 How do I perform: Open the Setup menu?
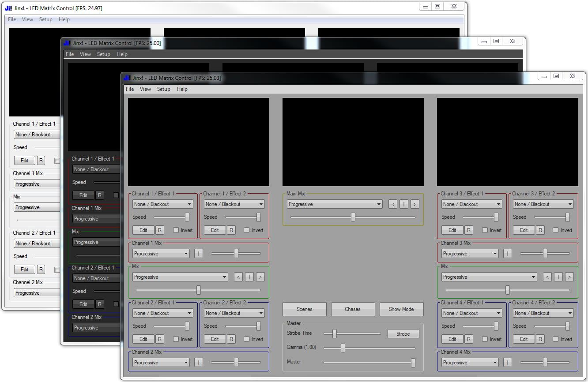click(163, 89)
